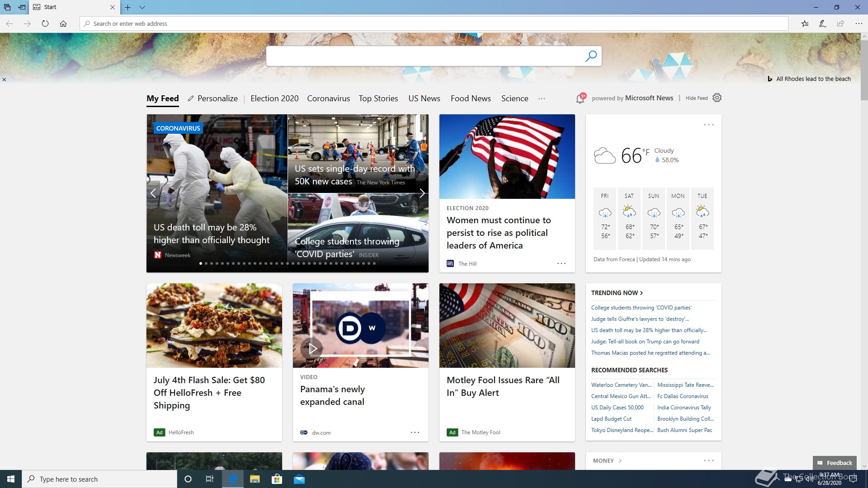Click the tabs you've set aside icon
This screenshot has height=488, width=868.
[7, 7]
